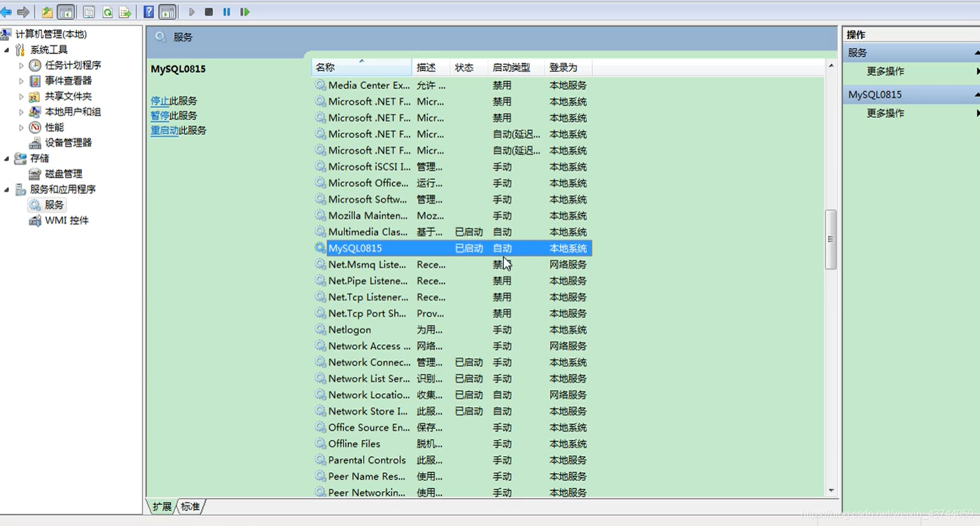Sort by the 描述 column header

coord(431,67)
